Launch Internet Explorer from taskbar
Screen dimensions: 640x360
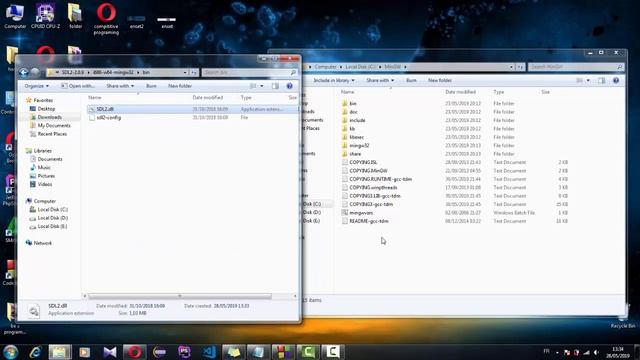(36, 352)
